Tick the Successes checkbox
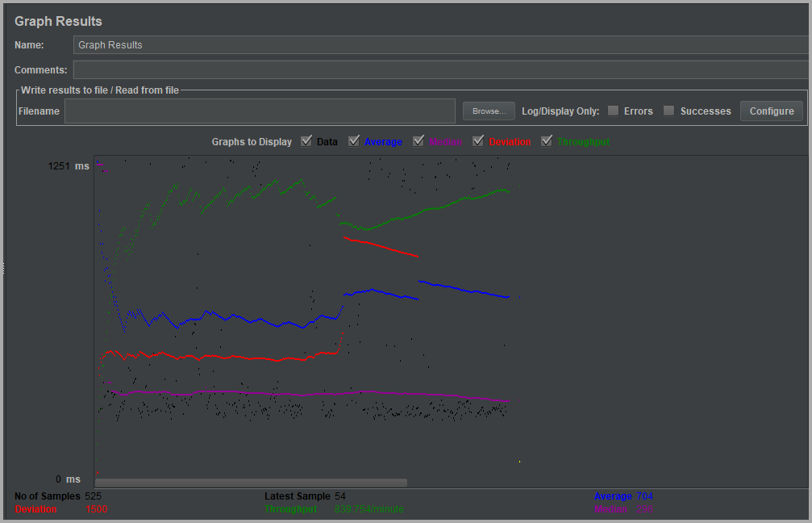 (x=669, y=111)
